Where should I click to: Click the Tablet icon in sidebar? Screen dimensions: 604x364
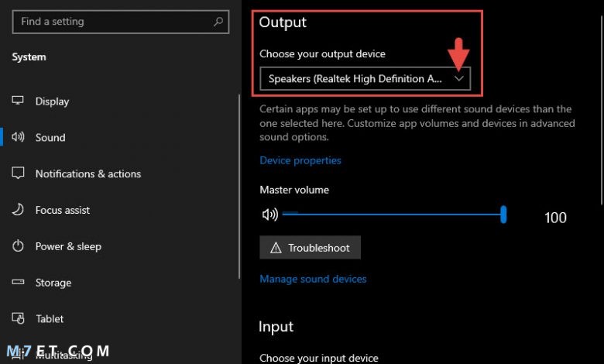pyautogui.click(x=18, y=318)
